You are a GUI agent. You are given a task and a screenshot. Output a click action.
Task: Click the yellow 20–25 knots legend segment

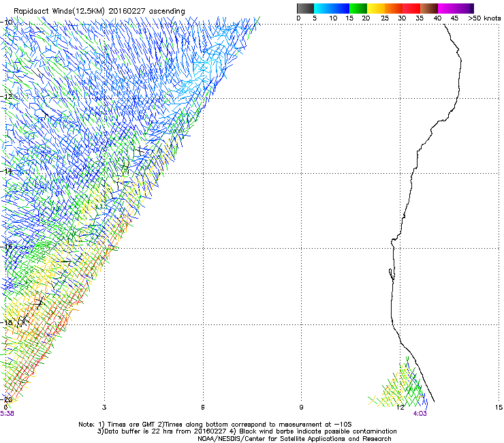376,8
